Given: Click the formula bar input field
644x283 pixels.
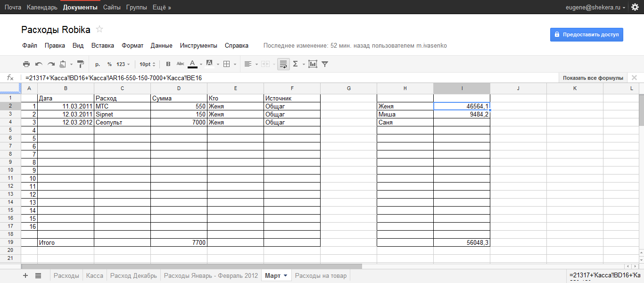Looking at the screenshot, I should point(283,78).
